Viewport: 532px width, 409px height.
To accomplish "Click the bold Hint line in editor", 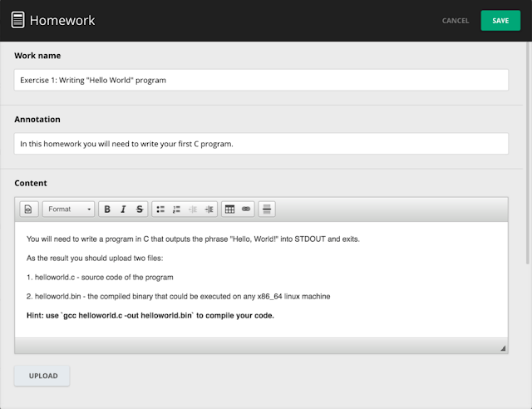I will pyautogui.click(x=150, y=315).
